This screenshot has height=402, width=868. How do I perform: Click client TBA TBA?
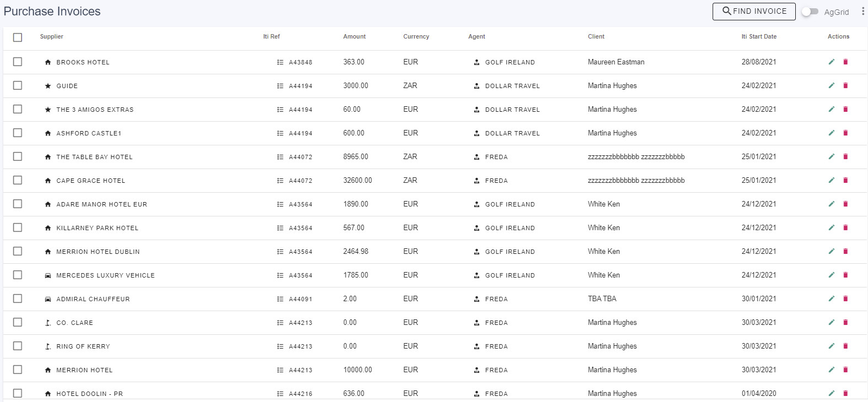tap(602, 298)
